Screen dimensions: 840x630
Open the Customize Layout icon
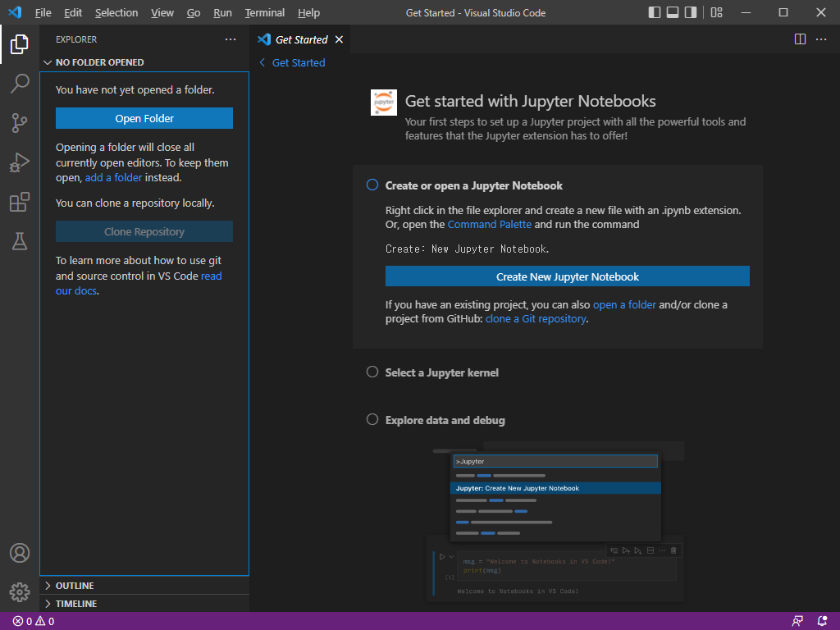click(716, 12)
